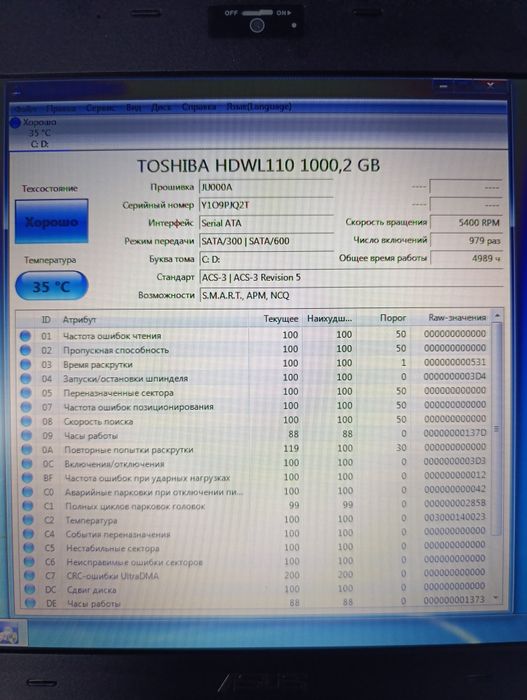Click status circle for 04 Запуски/остановки шпинделя
The width and height of the screenshot is (527, 700).
pos(26,379)
